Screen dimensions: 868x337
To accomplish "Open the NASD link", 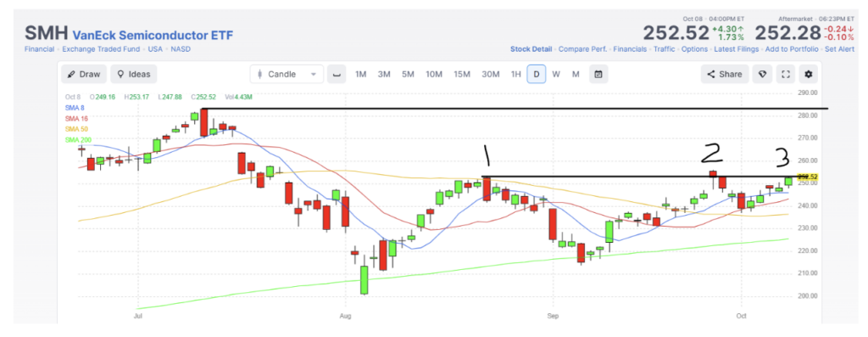I will pos(181,49).
